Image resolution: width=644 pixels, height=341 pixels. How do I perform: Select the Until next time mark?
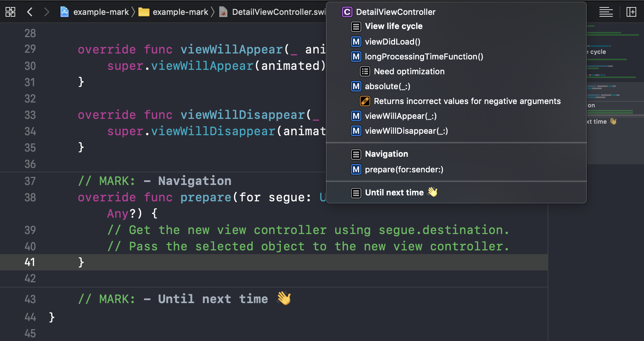pyautogui.click(x=394, y=192)
